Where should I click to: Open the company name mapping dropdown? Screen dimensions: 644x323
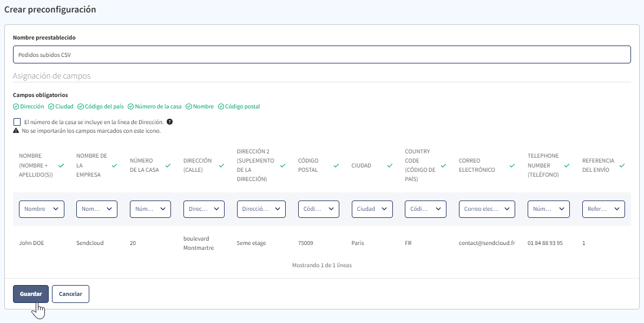coord(97,209)
